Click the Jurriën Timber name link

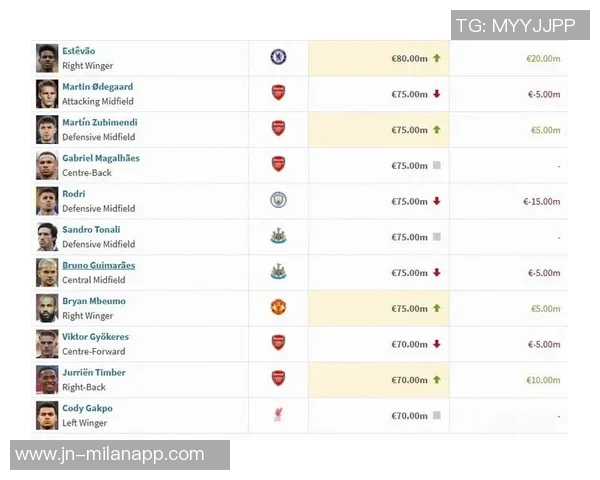point(94,372)
